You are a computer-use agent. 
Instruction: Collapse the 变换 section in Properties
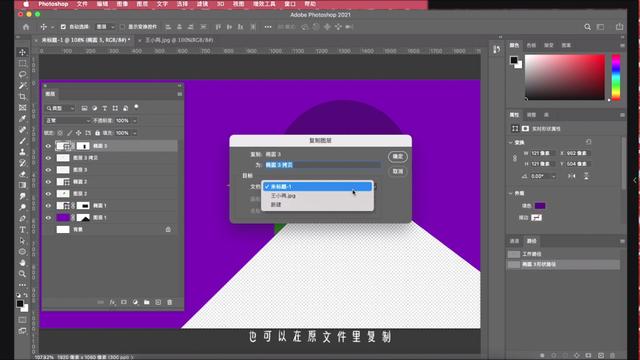(x=511, y=142)
